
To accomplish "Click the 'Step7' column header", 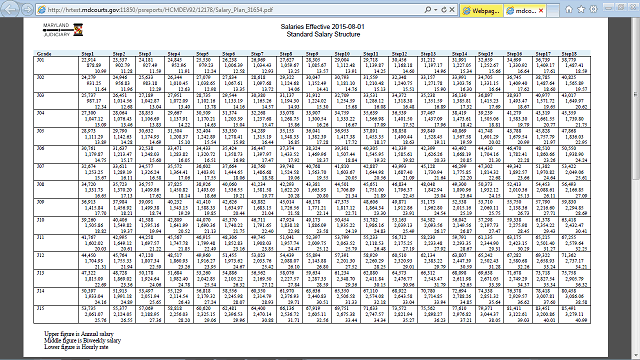I will click(257, 53).
